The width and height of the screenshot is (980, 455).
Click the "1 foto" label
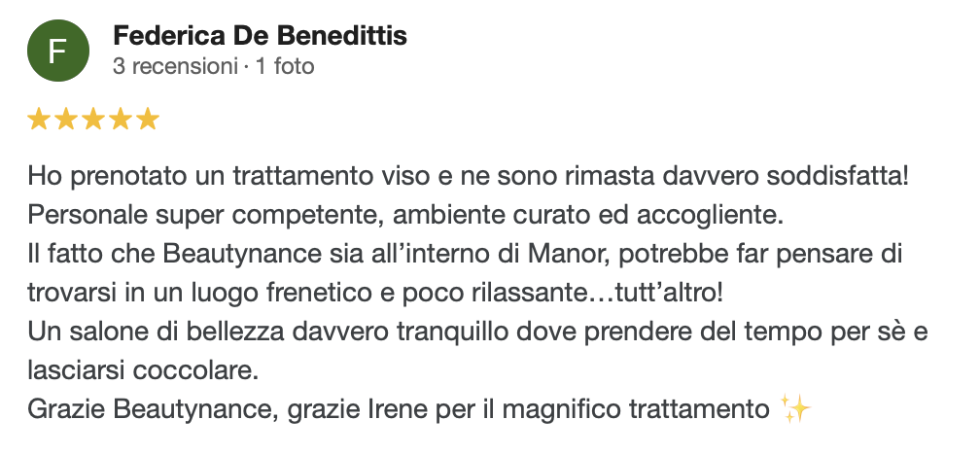[x=285, y=66]
